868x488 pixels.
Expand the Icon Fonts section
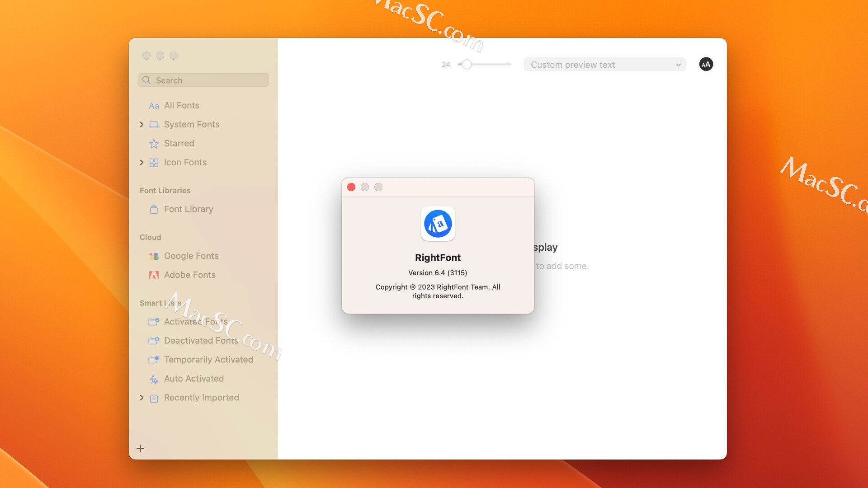142,163
